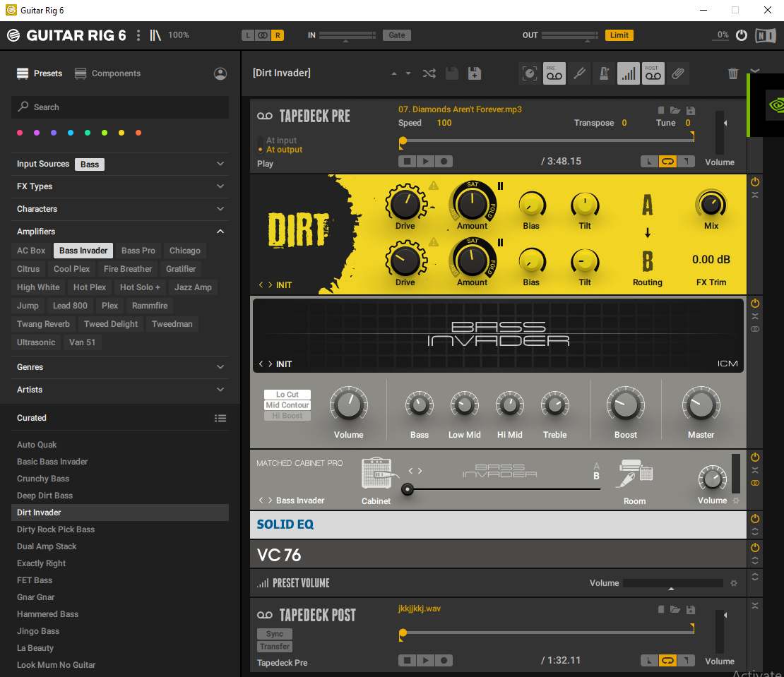The width and height of the screenshot is (784, 677).
Task: Click the trash icon to clear rack
Action: click(732, 73)
